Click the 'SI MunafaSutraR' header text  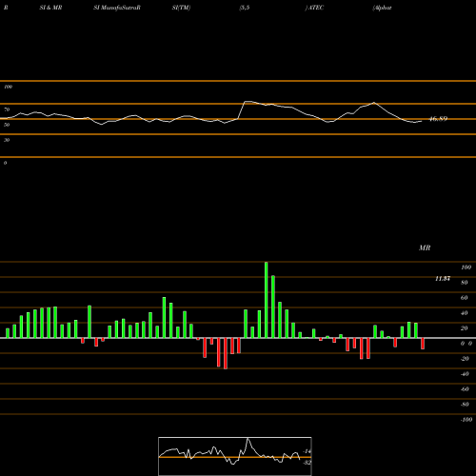[x=117, y=8]
